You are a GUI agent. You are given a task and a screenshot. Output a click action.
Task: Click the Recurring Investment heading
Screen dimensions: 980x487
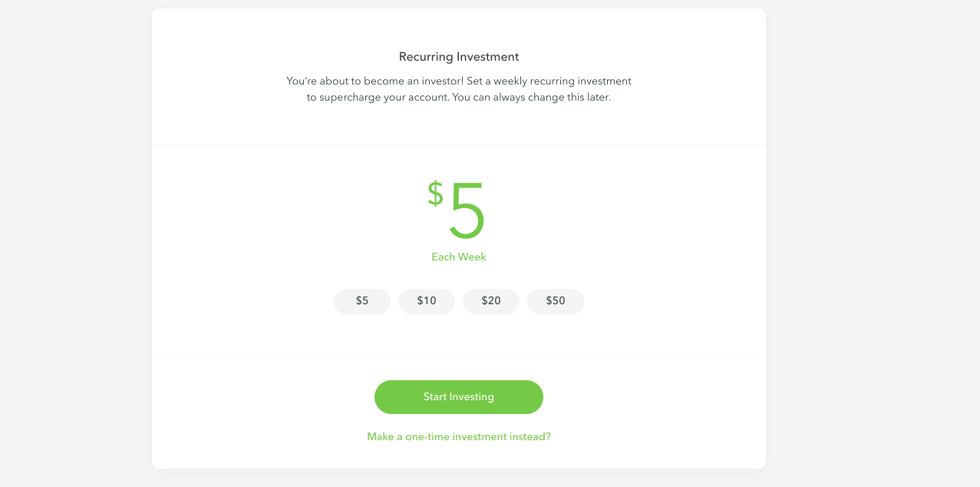(459, 57)
